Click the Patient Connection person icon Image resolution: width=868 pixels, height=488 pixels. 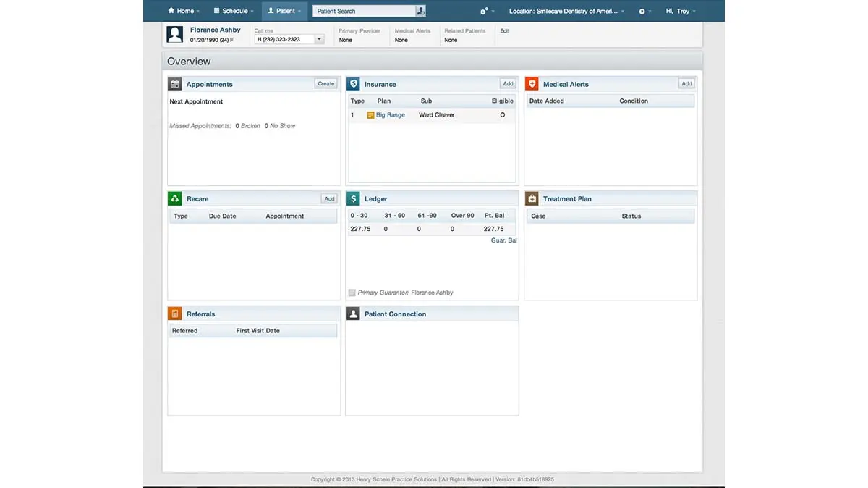[x=353, y=313]
